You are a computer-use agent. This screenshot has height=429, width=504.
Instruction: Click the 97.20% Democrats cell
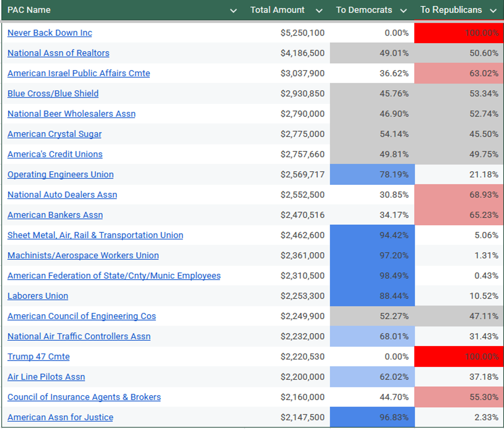[372, 255]
